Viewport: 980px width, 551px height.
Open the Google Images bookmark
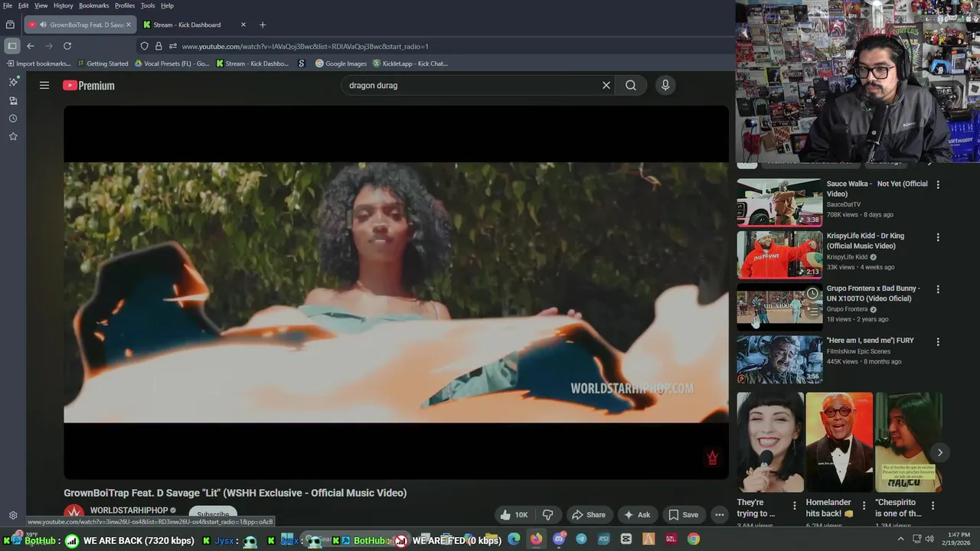click(x=341, y=64)
